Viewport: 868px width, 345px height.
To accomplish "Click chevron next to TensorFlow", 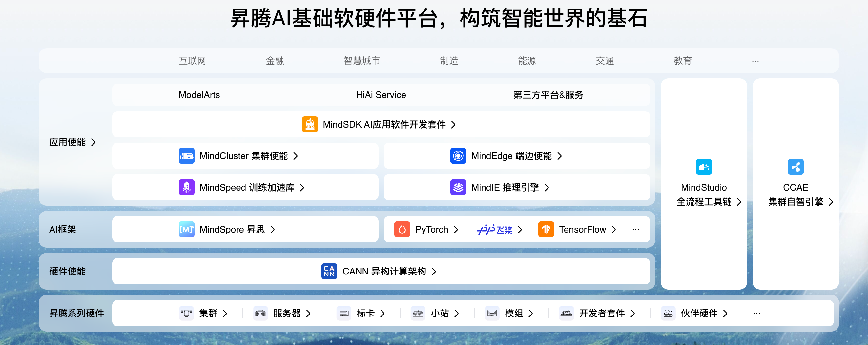I will (613, 230).
